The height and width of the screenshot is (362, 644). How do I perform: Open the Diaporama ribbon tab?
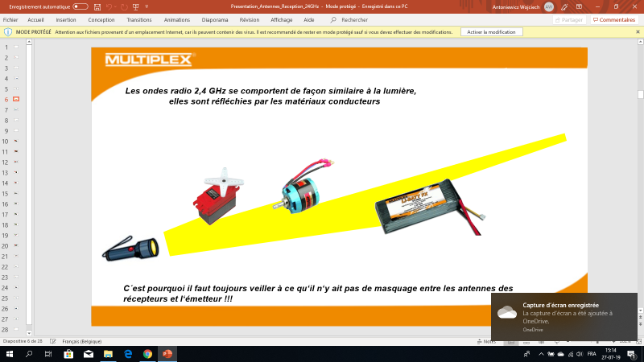click(215, 19)
